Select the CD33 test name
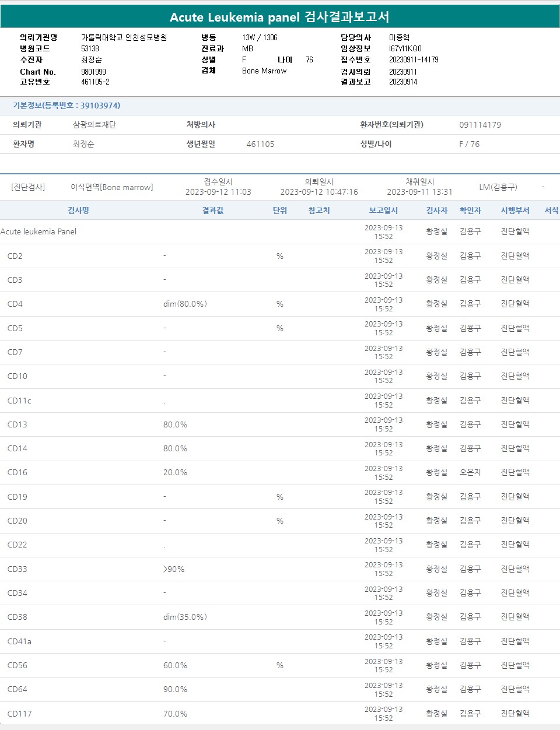 17,569
